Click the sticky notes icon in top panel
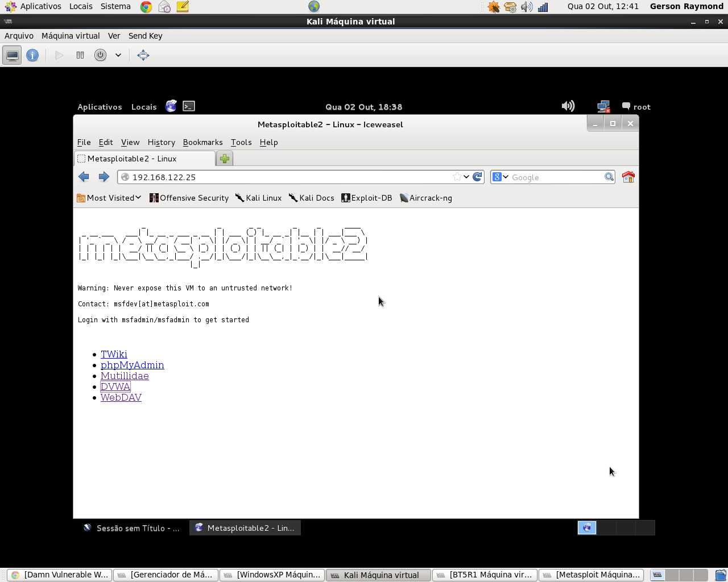 (x=183, y=7)
